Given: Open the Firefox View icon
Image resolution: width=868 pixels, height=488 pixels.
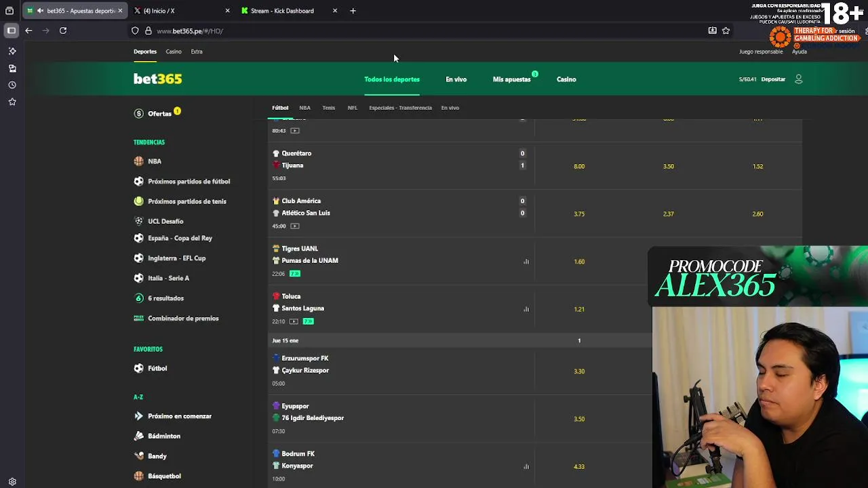Looking at the screenshot, I should (9, 11).
